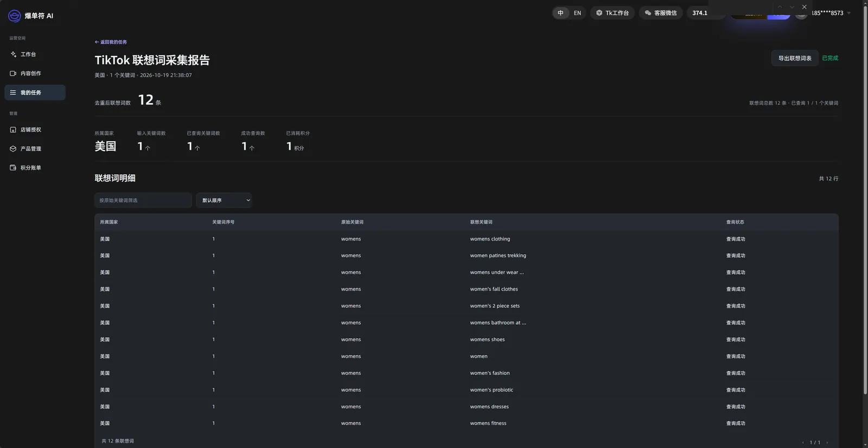The width and height of the screenshot is (868, 448).
Task: Switch language to 中
Action: point(560,13)
